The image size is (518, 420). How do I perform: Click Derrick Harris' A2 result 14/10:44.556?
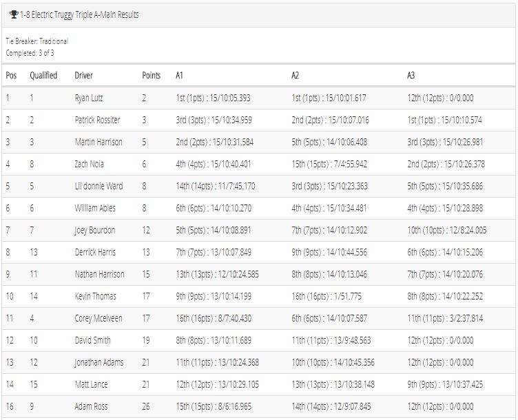tap(347, 252)
